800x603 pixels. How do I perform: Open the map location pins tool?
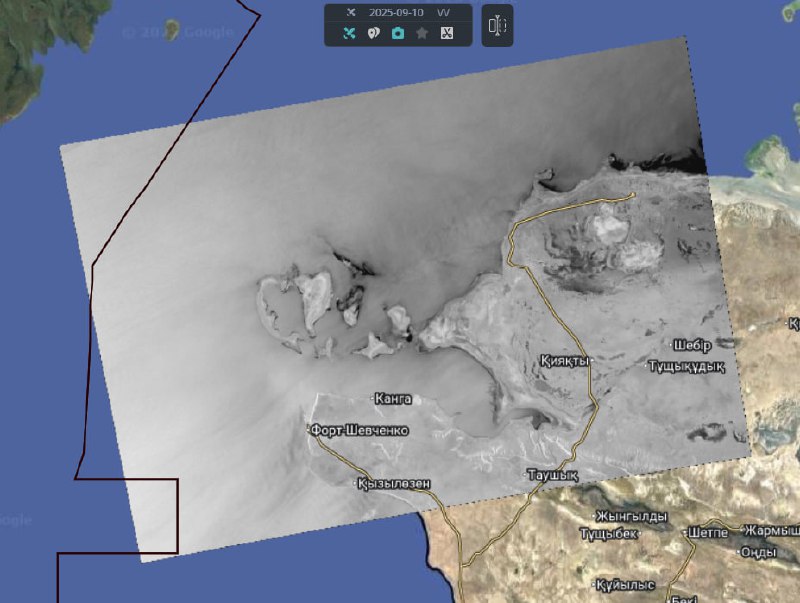point(373,33)
